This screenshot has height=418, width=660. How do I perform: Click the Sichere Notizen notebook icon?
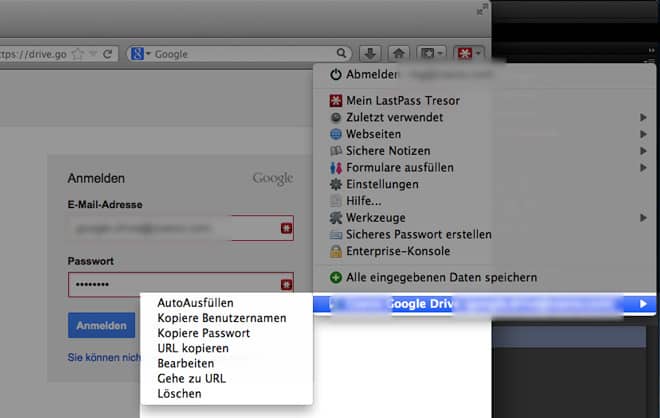335,151
